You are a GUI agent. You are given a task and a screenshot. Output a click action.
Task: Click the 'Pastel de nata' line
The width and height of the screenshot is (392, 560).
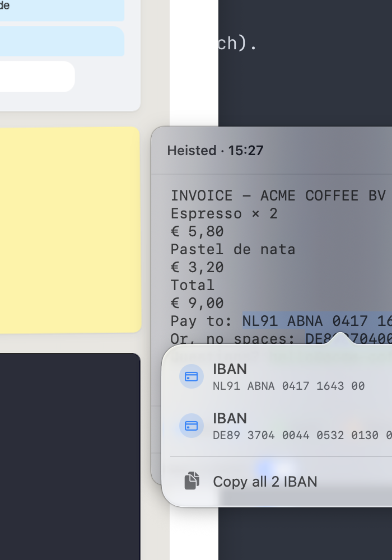233,249
